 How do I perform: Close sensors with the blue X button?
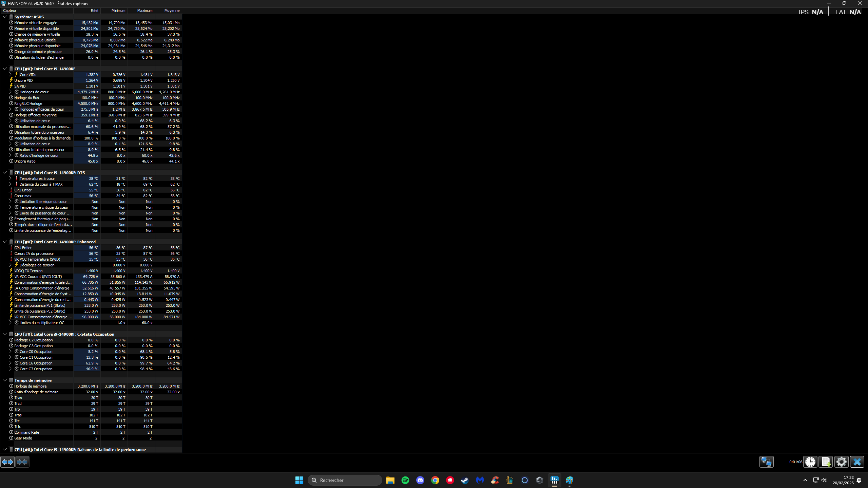click(x=857, y=462)
